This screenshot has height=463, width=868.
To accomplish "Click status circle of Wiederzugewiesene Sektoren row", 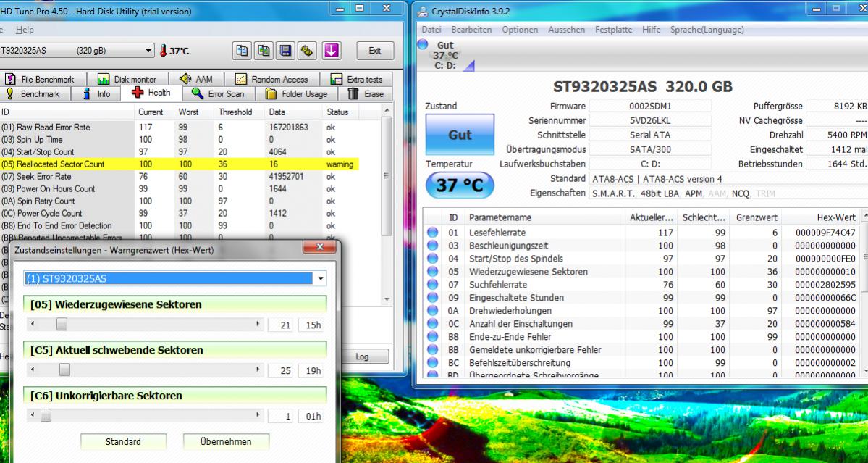I will pyautogui.click(x=432, y=272).
